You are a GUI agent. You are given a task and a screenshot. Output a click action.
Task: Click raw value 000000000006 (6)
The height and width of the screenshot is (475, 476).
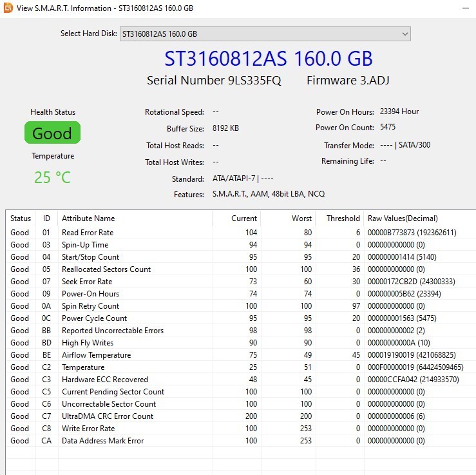(396, 416)
